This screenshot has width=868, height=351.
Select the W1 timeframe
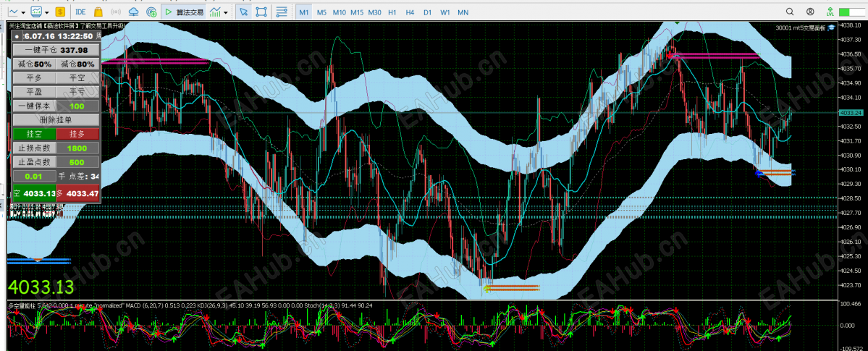click(x=445, y=12)
